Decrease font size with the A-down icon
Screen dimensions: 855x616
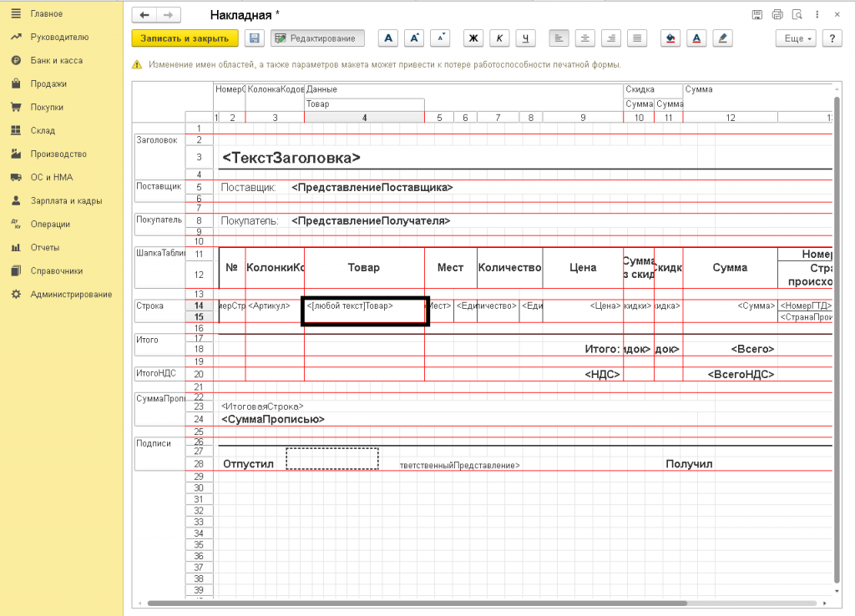[x=440, y=38]
